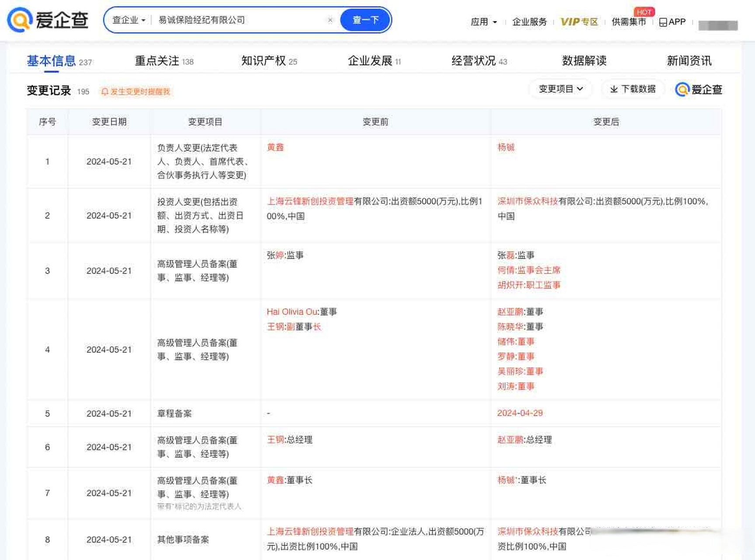The height and width of the screenshot is (560, 755).
Task: Open the 查企业 search type dropdown
Action: [x=129, y=20]
